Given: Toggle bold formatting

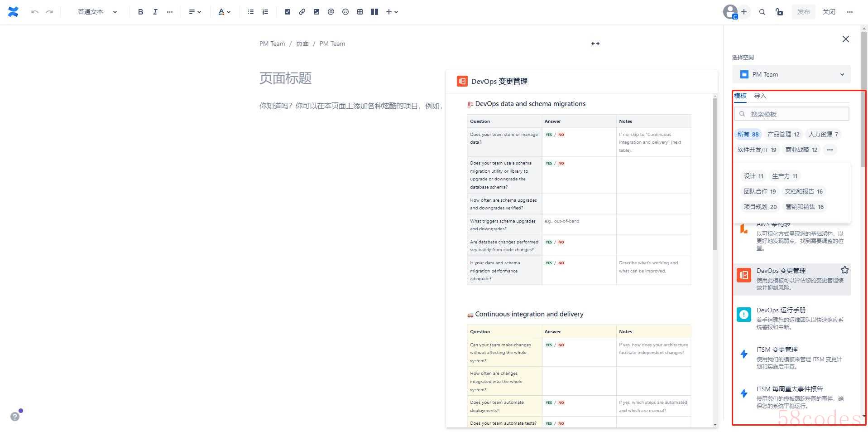Looking at the screenshot, I should coord(140,12).
